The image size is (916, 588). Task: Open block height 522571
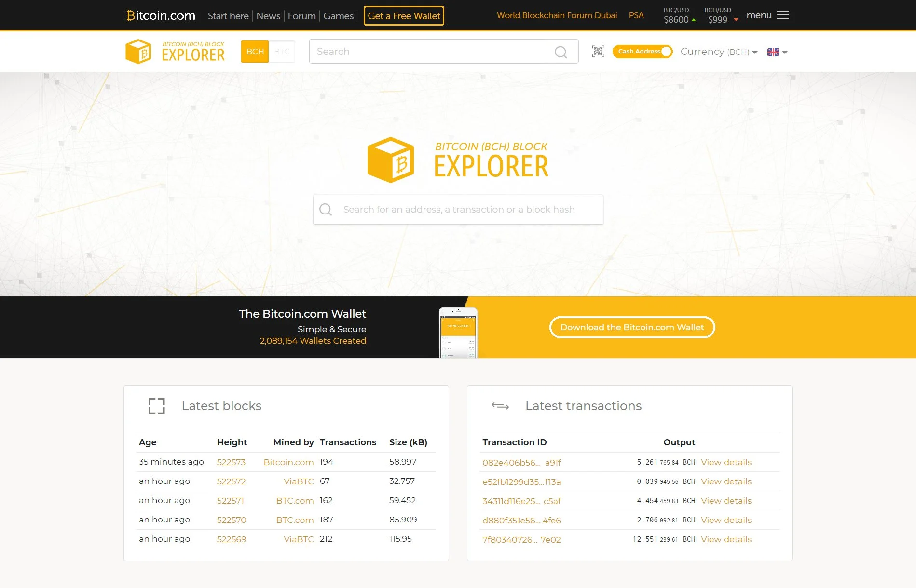coord(230,501)
